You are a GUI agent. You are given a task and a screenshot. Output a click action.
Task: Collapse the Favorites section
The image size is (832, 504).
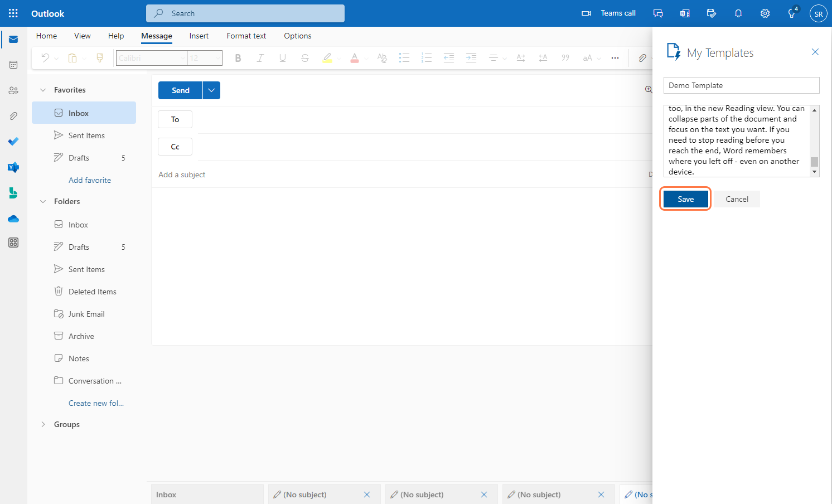(x=43, y=90)
